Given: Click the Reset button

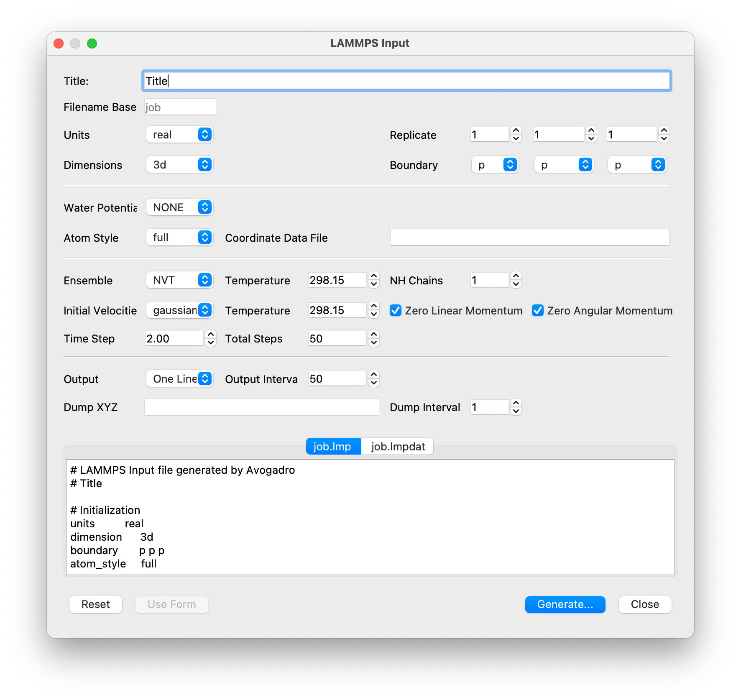Looking at the screenshot, I should pos(96,604).
